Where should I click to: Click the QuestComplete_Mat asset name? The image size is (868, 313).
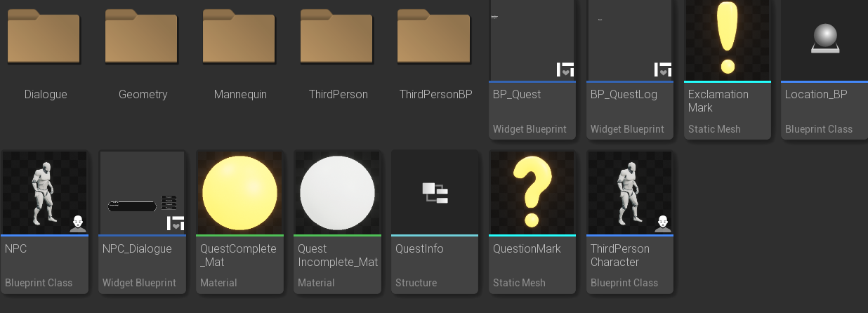239,255
